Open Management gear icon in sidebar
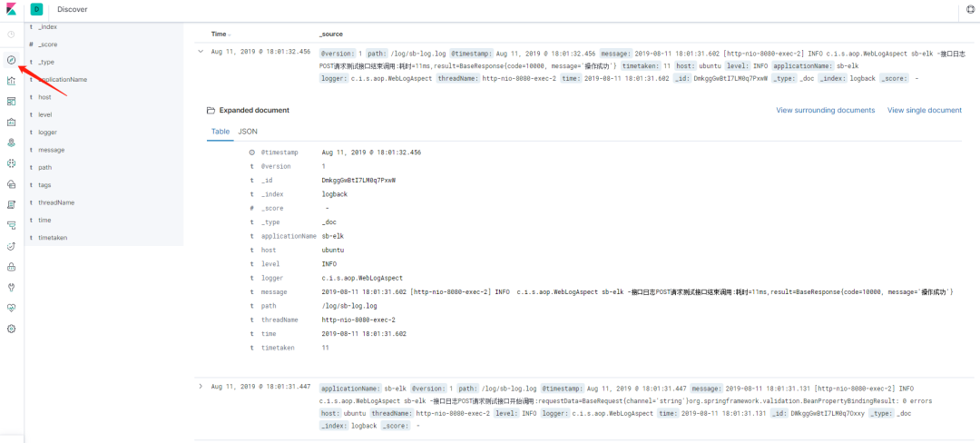 pyautogui.click(x=11, y=329)
